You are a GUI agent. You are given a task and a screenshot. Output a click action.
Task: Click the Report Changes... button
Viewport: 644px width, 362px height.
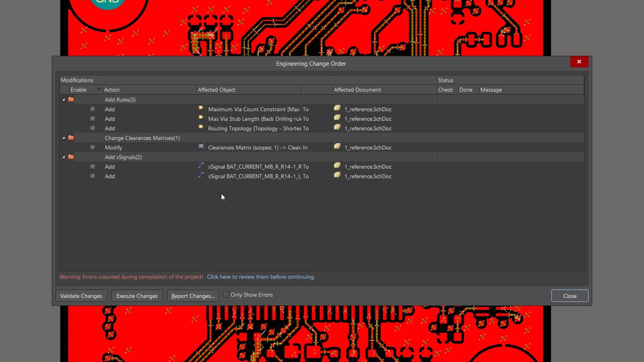[x=193, y=296]
